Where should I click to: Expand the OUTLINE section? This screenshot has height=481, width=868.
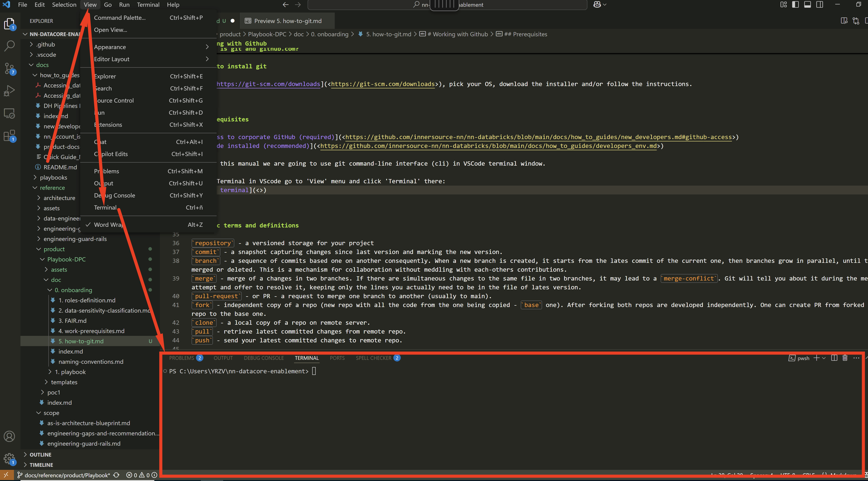coord(40,454)
